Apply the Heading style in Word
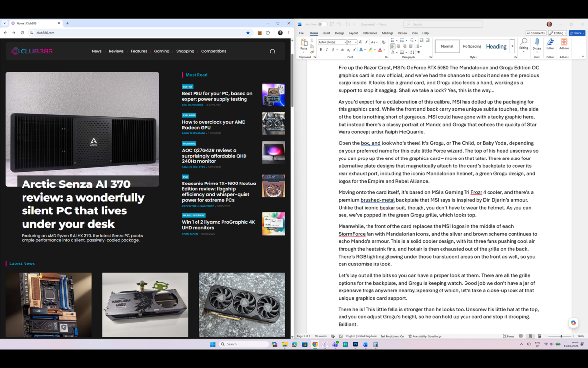The height and width of the screenshot is (368, 588). coord(496,46)
